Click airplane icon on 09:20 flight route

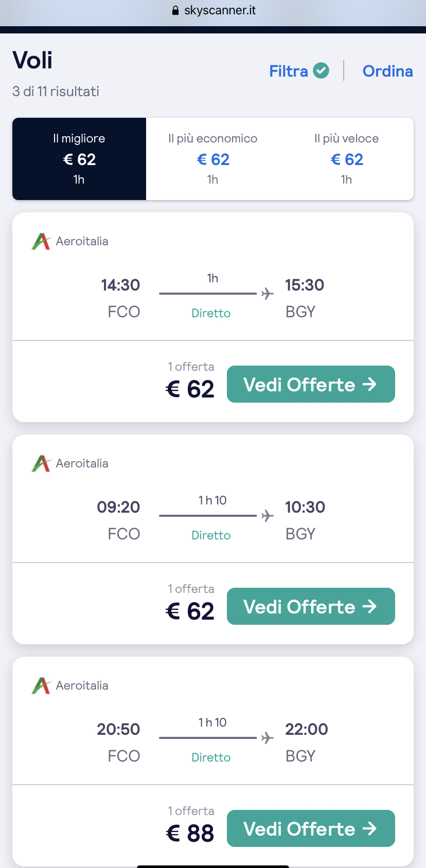pos(267,516)
